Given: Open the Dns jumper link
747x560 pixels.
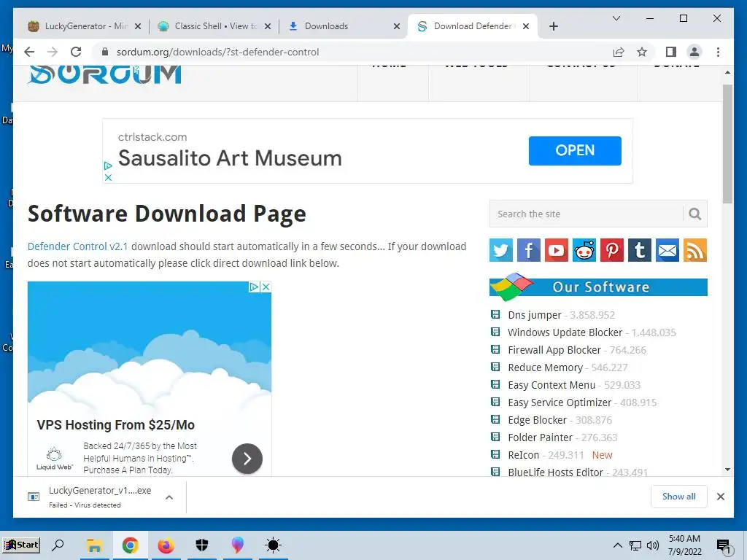Looking at the screenshot, I should coord(535,315).
